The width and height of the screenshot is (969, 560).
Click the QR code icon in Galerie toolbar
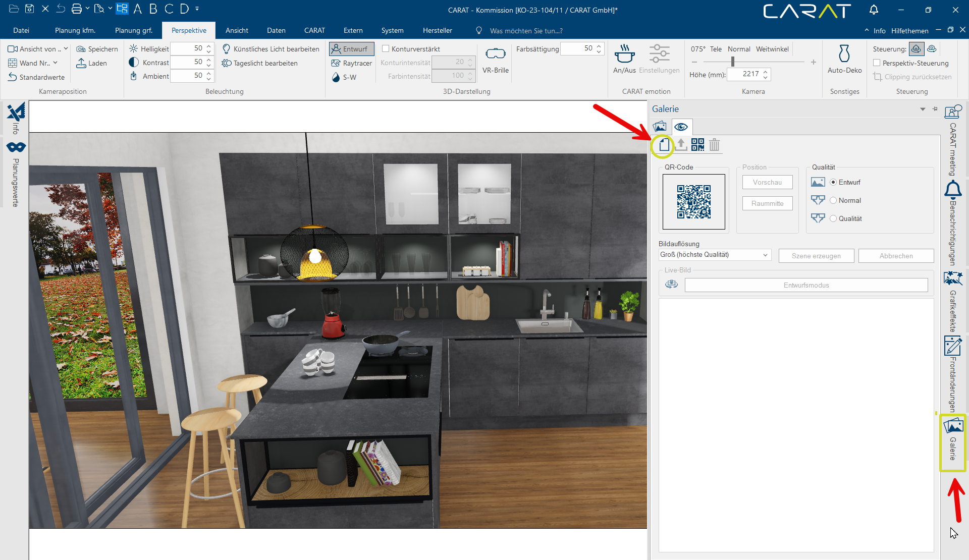(697, 145)
